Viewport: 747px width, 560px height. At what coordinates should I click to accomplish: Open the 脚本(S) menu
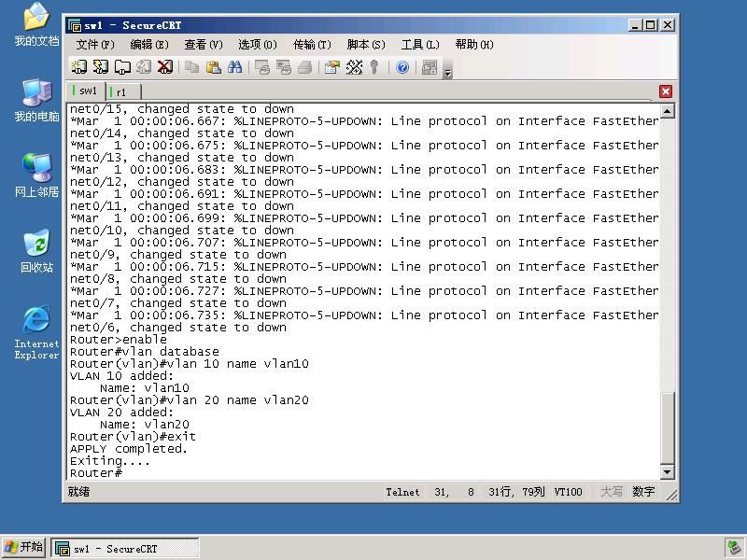[366, 45]
